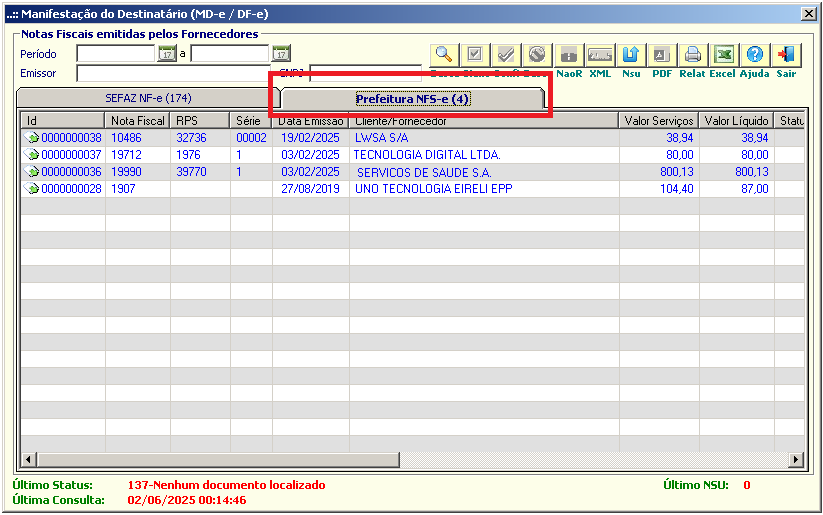Click the row icon of Id 0000000038
823x515 pixels.
[x=31, y=138]
